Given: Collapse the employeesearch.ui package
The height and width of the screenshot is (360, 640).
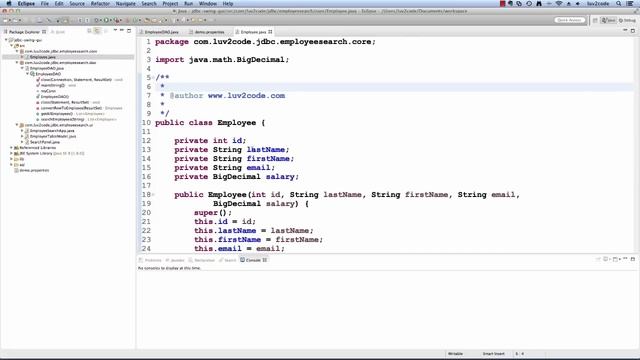Looking at the screenshot, I should 17,125.
